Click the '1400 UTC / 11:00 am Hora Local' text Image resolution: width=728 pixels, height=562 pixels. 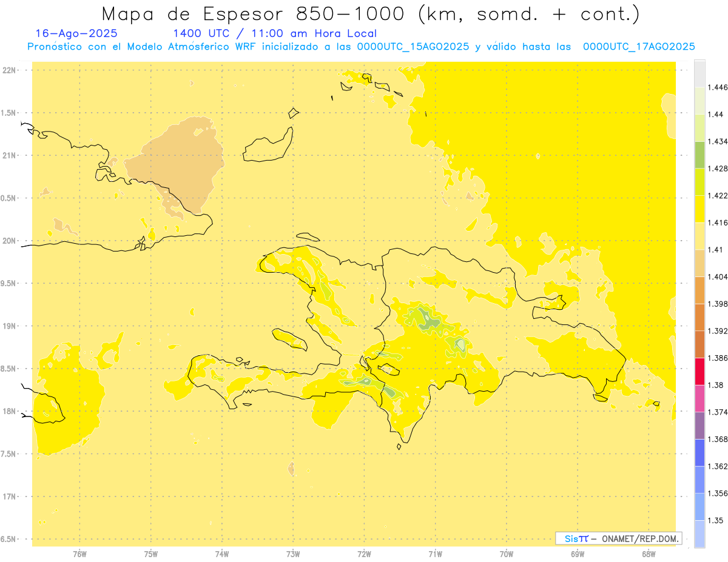point(275,34)
